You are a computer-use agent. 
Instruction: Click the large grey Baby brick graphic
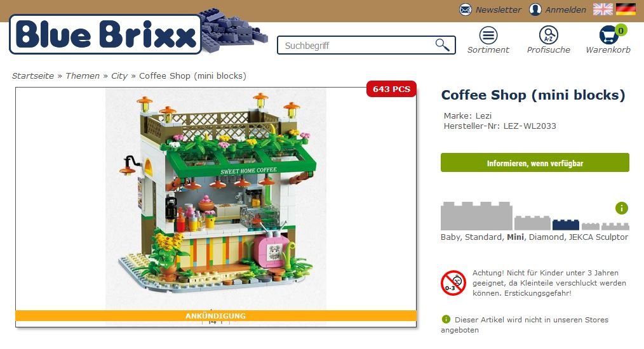(x=476, y=216)
